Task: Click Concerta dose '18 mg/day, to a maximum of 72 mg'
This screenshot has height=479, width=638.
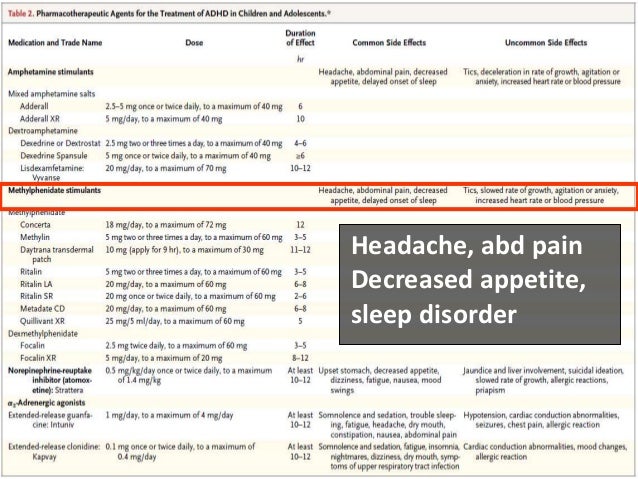Action: pyautogui.click(x=166, y=225)
